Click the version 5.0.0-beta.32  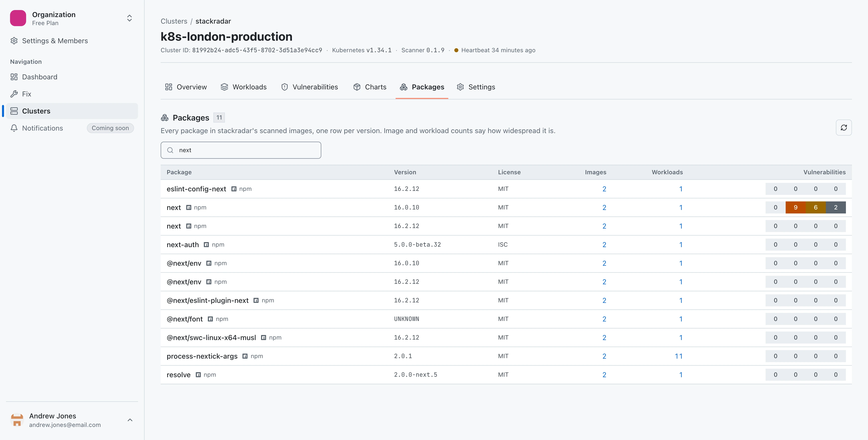point(417,244)
